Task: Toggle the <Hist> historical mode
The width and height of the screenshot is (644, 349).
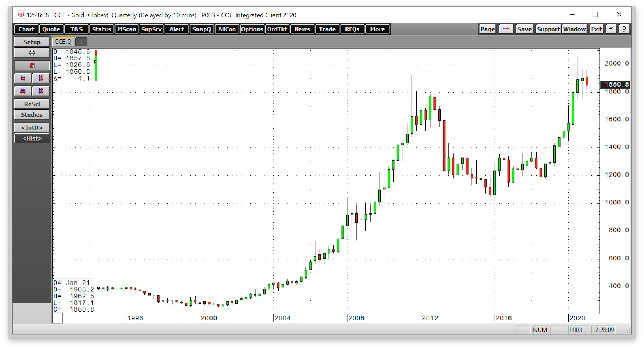Action: tap(32, 138)
